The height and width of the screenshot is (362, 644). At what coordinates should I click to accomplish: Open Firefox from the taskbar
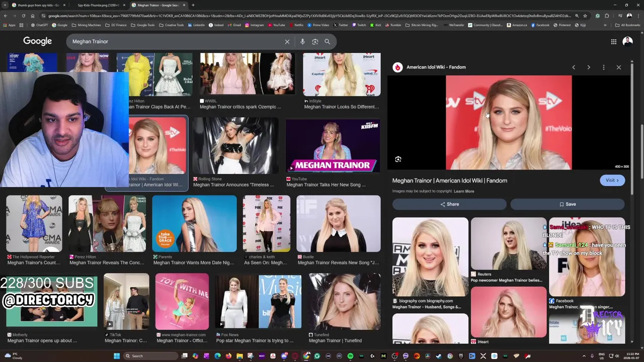(x=228, y=356)
